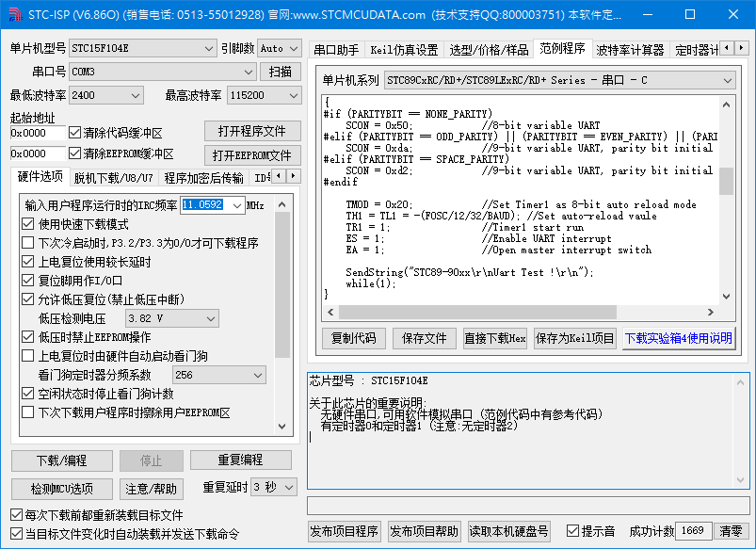Click the 下载/编程 button

click(62, 460)
